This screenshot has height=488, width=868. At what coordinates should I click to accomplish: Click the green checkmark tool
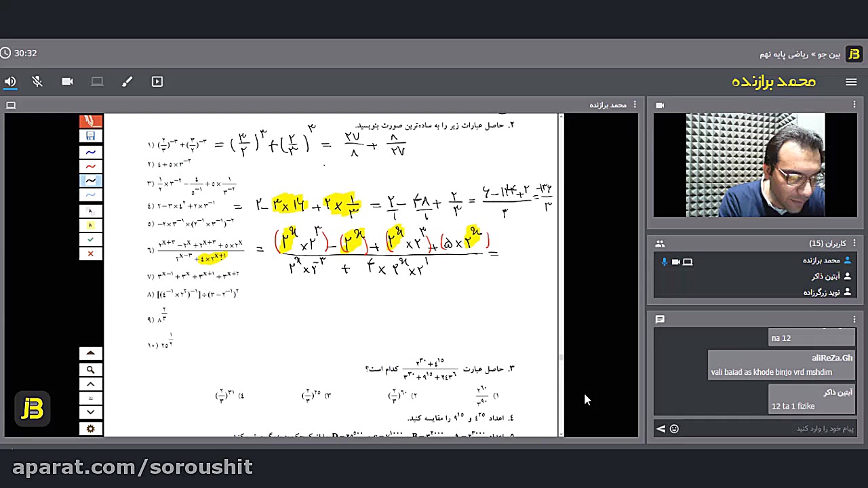coord(90,239)
